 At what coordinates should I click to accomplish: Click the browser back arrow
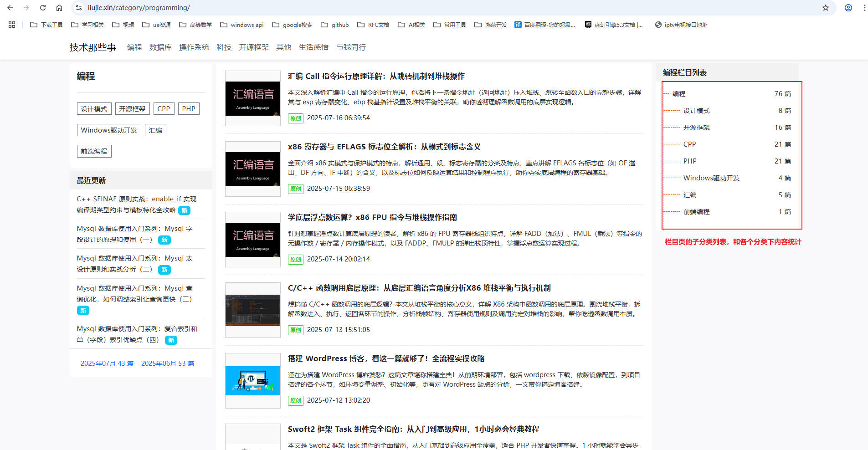[x=10, y=8]
